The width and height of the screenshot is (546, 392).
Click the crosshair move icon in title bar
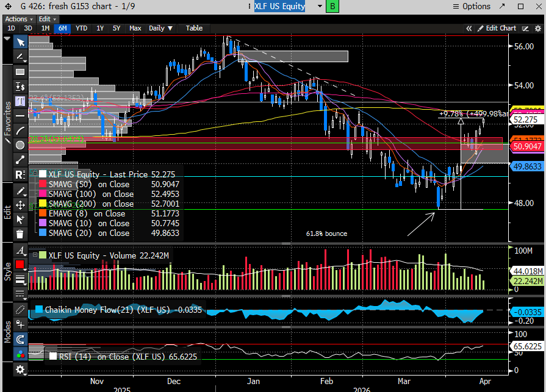tap(8, 6)
